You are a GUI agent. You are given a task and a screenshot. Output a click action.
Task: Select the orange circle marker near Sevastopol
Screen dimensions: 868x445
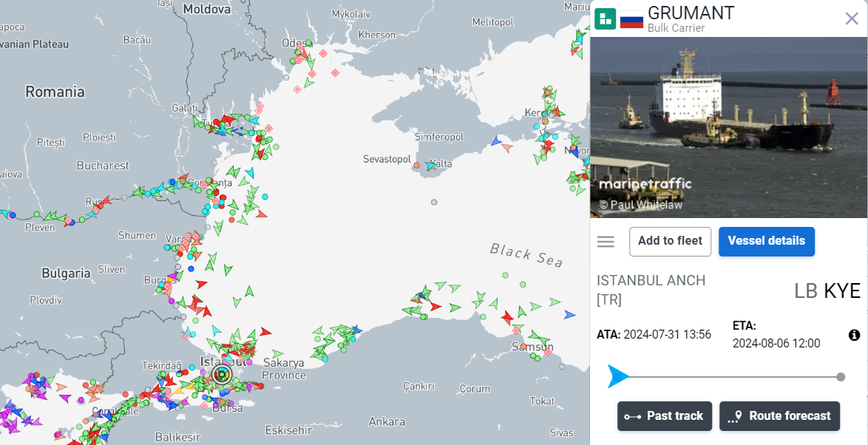(x=416, y=165)
